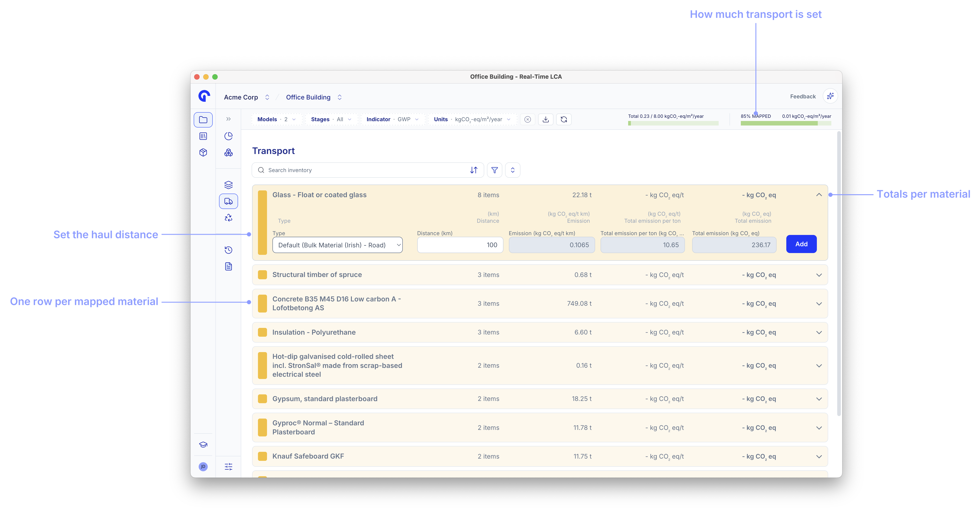The image size is (980, 521).
Task: Open the document report icon
Action: (x=228, y=266)
